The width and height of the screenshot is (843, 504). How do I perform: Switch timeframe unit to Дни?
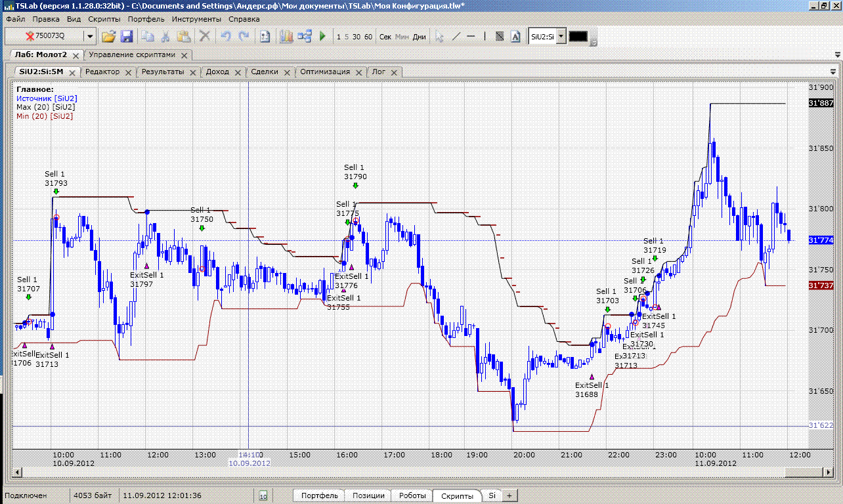point(419,37)
